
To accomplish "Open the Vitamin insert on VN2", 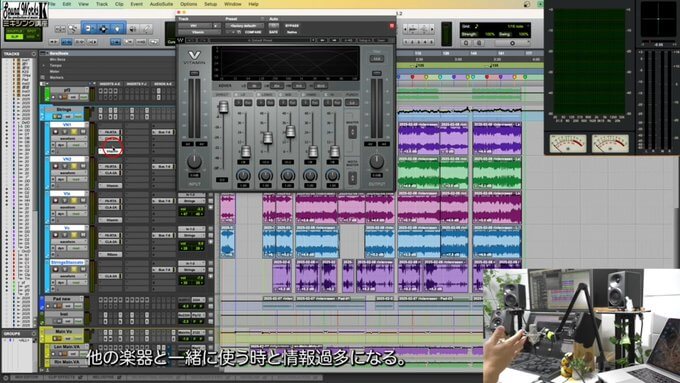I will tap(110, 185).
